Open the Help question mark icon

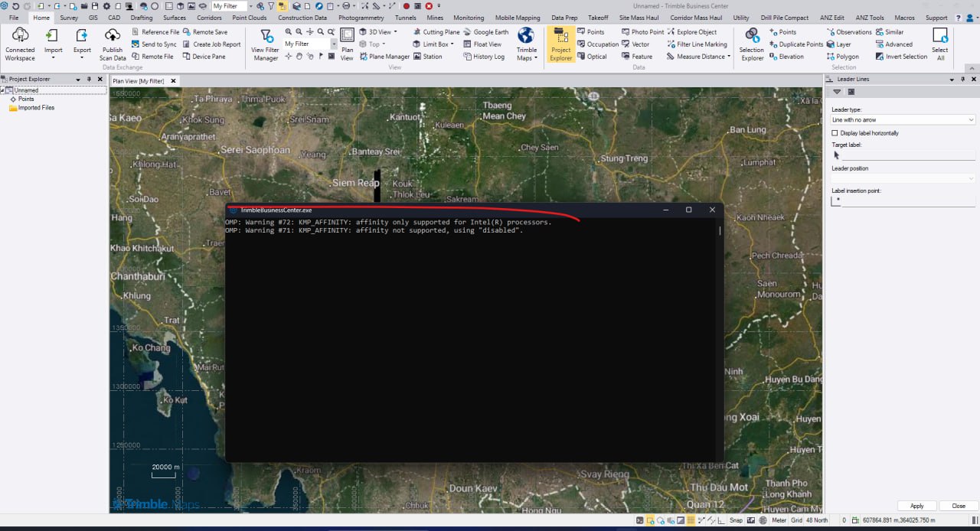tap(958, 18)
